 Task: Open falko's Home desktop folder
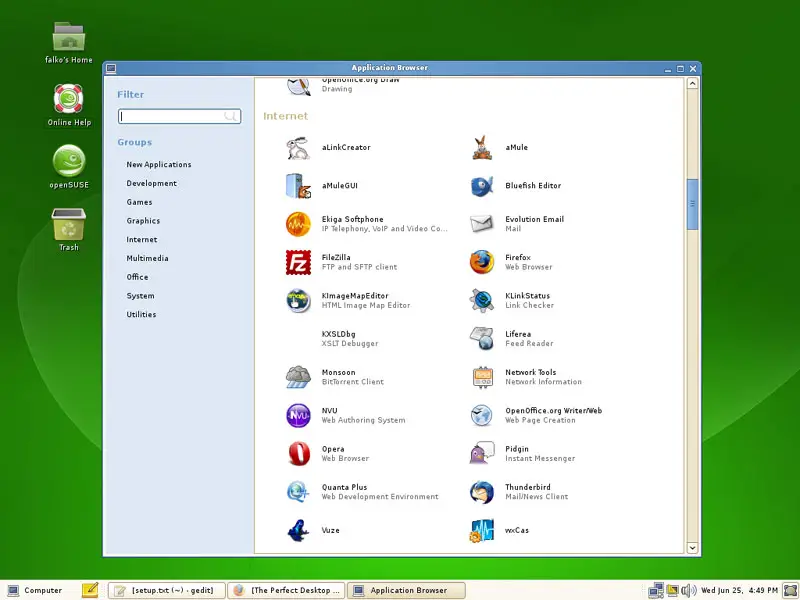[69, 36]
